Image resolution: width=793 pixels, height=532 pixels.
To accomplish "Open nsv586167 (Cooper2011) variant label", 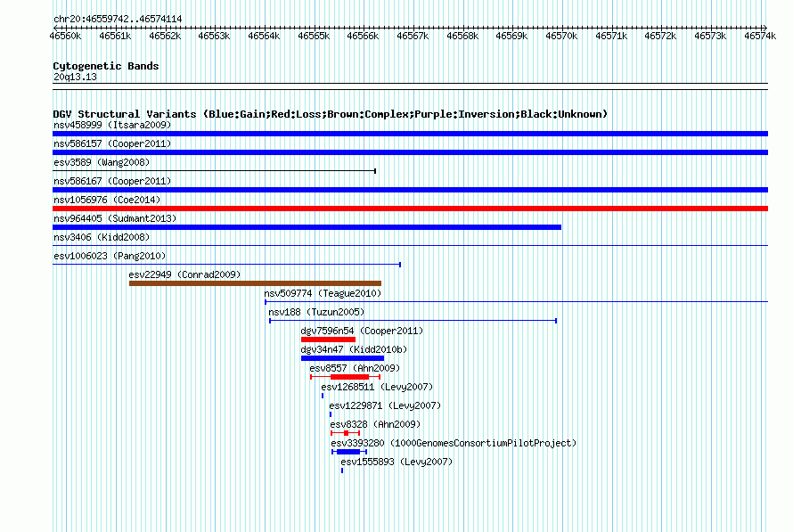I will (112, 181).
